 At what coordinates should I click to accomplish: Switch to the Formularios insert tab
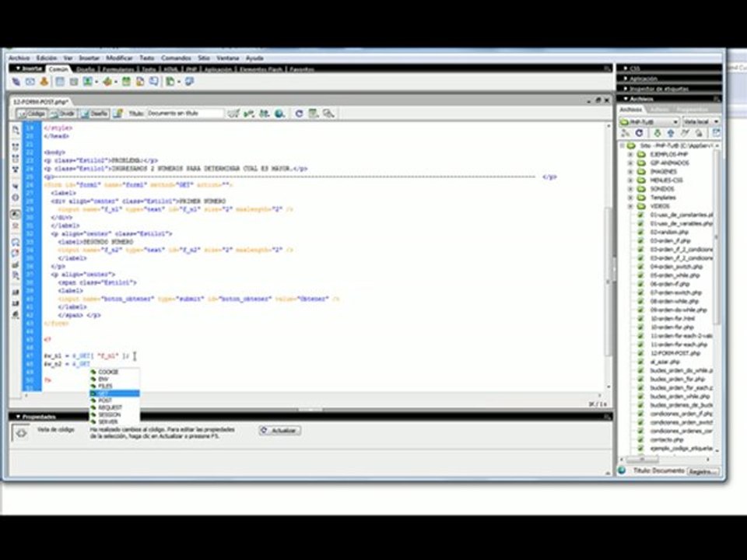click(118, 69)
